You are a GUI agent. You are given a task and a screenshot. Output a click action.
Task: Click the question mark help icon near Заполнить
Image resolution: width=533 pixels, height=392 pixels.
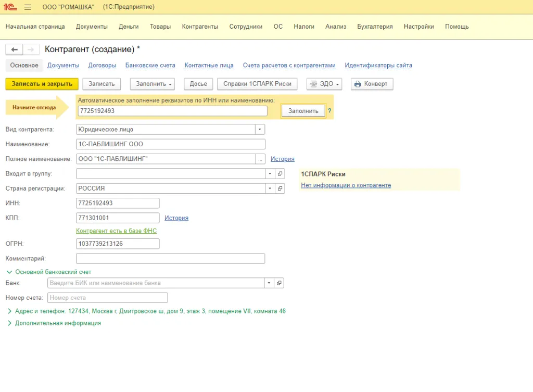[x=329, y=110]
